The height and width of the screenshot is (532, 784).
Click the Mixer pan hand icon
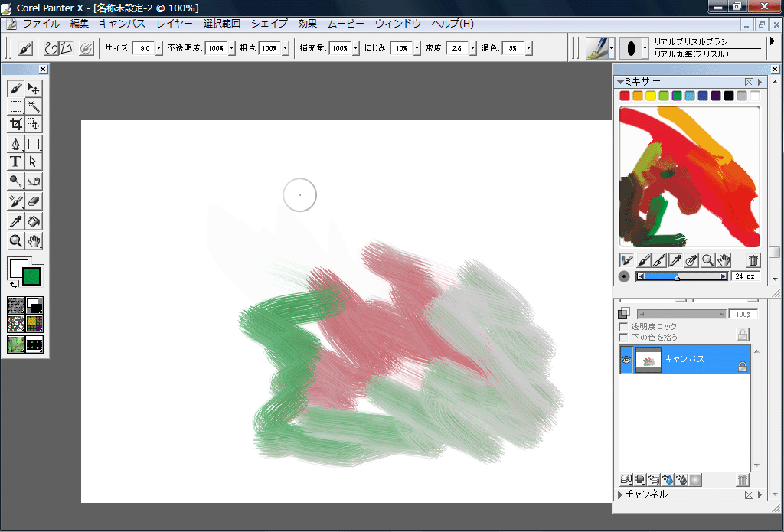[724, 260]
